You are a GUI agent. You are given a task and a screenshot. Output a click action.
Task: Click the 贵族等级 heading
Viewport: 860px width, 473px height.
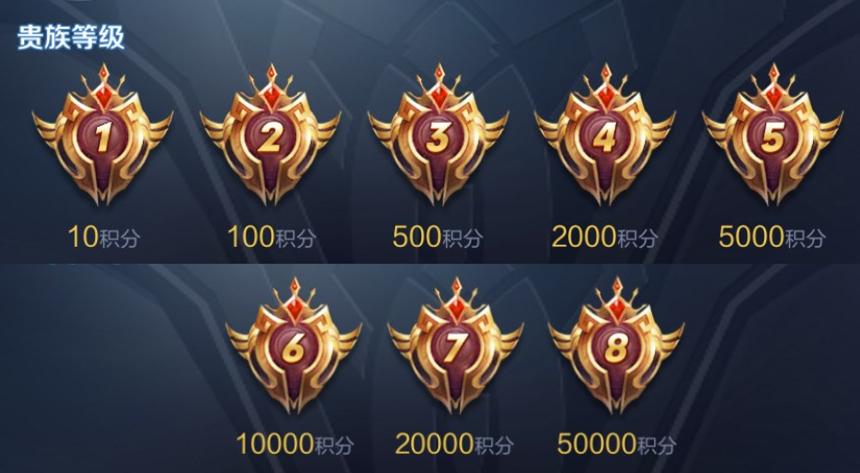pyautogui.click(x=71, y=37)
